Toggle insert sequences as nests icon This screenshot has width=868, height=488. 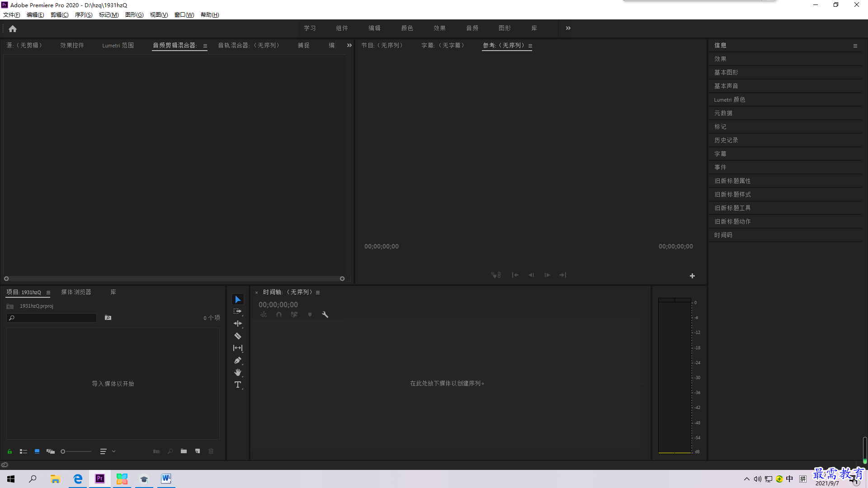264,314
